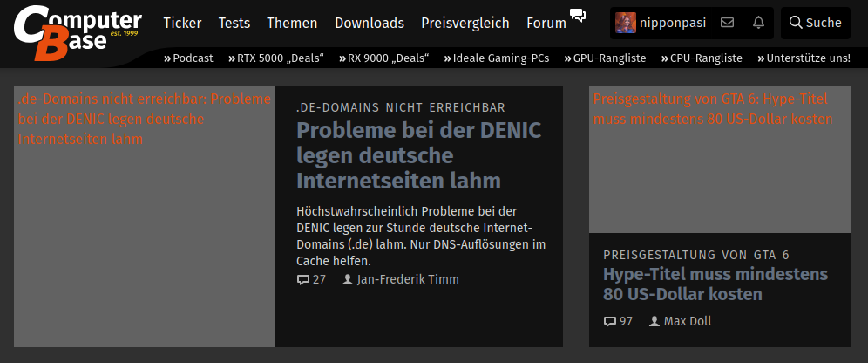The image size is (868, 363).
Task: Click the .DE-DOMAINS NICHT ERREICHBAR kicker text
Action: point(401,107)
